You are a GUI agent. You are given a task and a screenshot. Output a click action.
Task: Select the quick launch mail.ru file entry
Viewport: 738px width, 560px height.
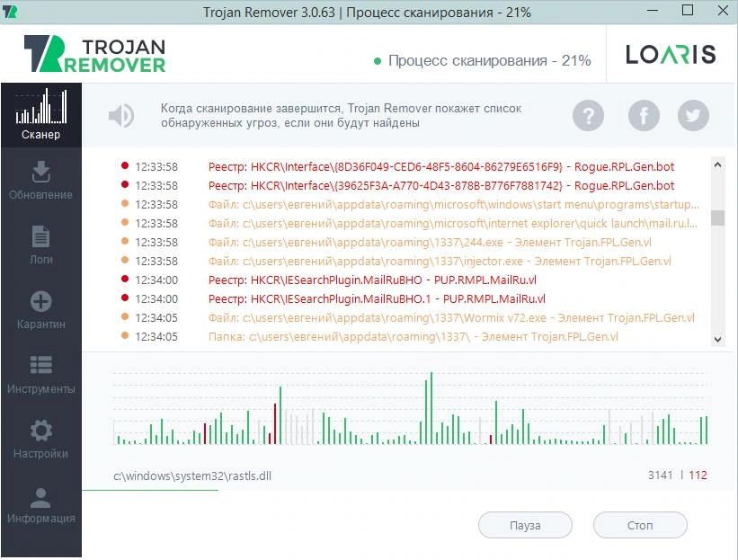(x=408, y=223)
